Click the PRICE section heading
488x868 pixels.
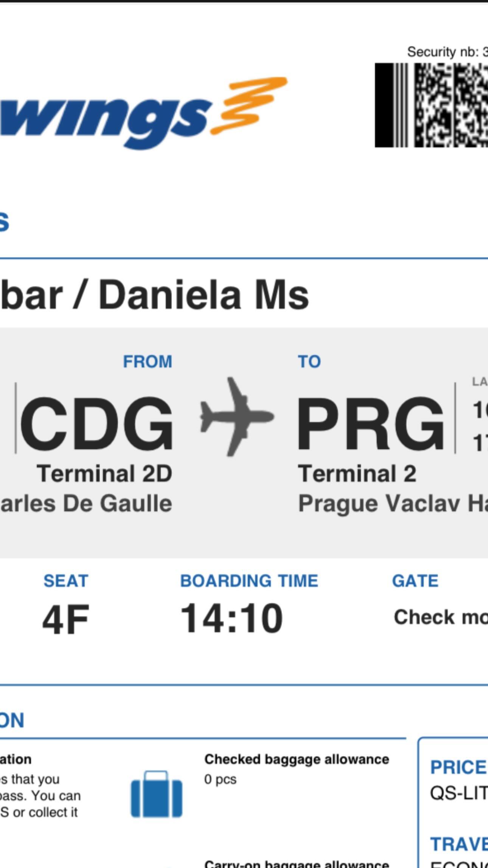pos(458,768)
